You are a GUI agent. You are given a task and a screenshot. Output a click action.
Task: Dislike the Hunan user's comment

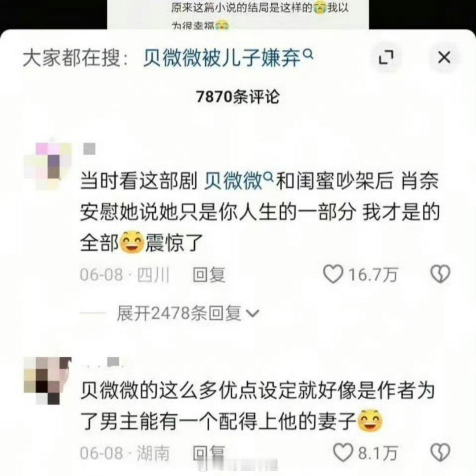[440, 453]
